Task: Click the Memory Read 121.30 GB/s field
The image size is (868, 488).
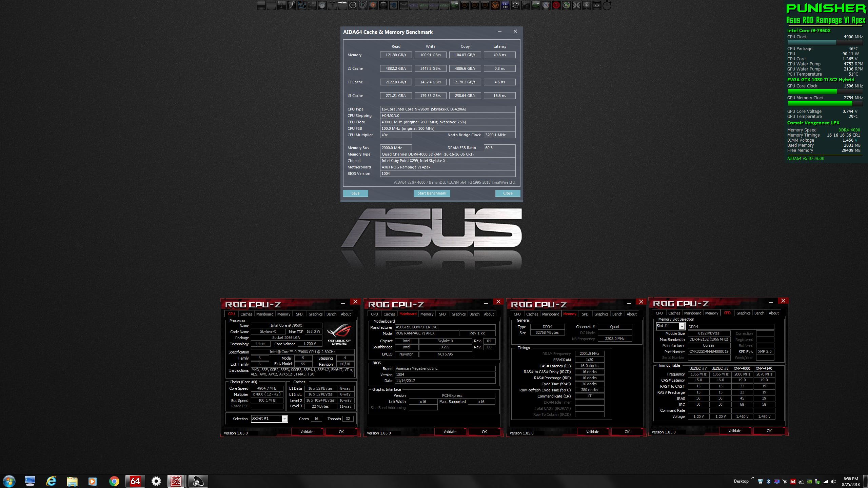Action: (396, 55)
